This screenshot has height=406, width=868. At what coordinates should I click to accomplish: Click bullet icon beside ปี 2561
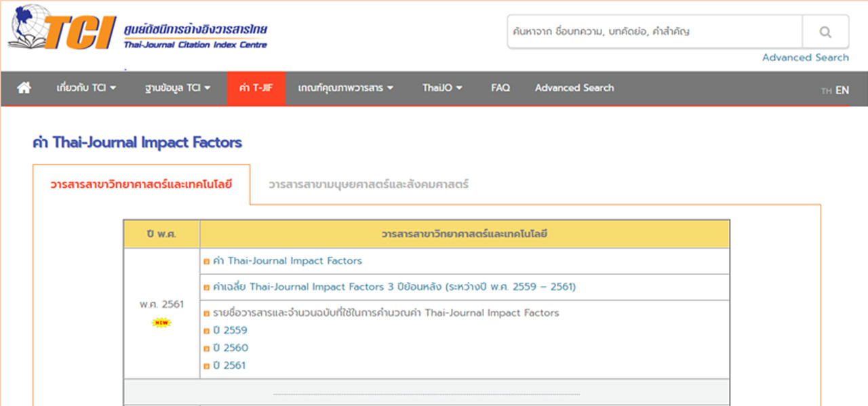pyautogui.click(x=207, y=366)
